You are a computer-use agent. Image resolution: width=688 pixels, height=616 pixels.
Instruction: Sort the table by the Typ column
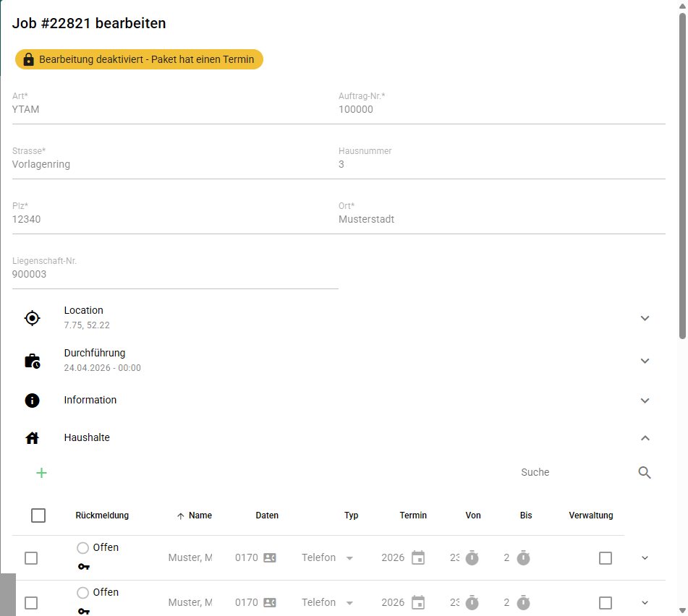tap(351, 516)
